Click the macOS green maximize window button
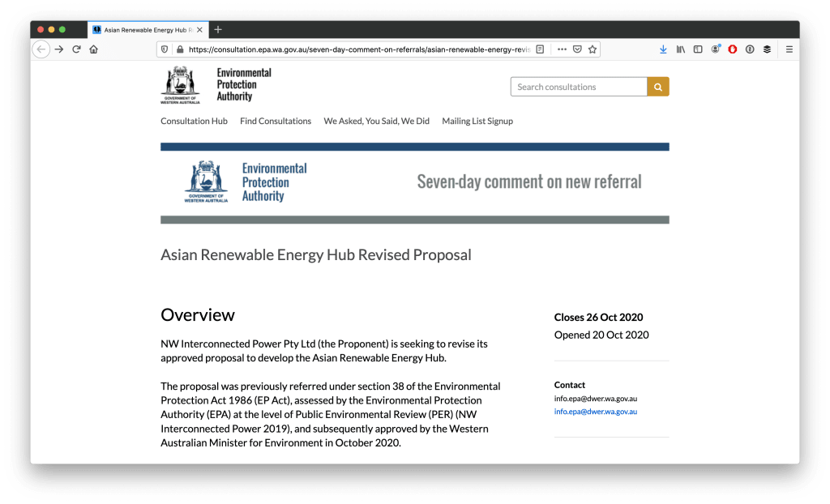The image size is (830, 504). pos(62,30)
